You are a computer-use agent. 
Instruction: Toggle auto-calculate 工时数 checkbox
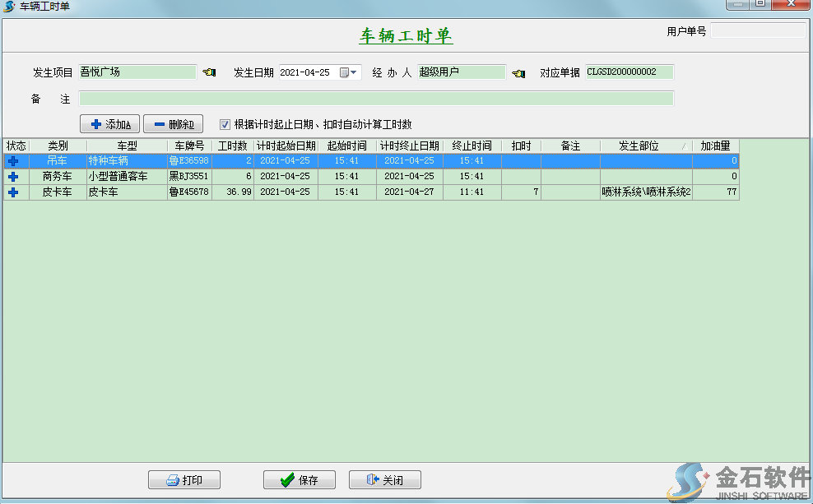[225, 125]
